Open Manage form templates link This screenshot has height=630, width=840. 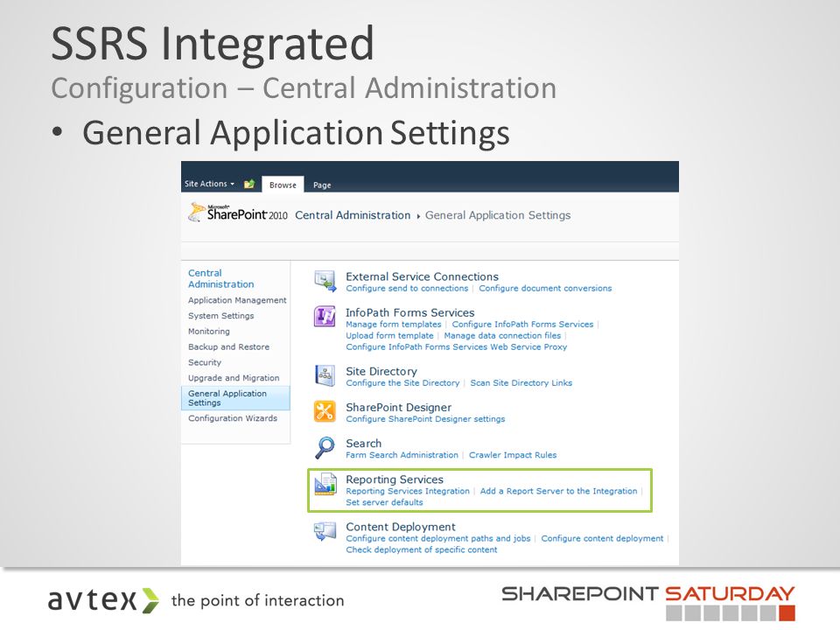(394, 325)
